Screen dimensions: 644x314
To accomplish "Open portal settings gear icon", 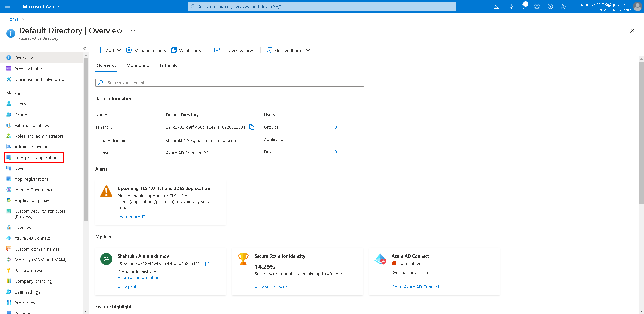I will 537,6.
